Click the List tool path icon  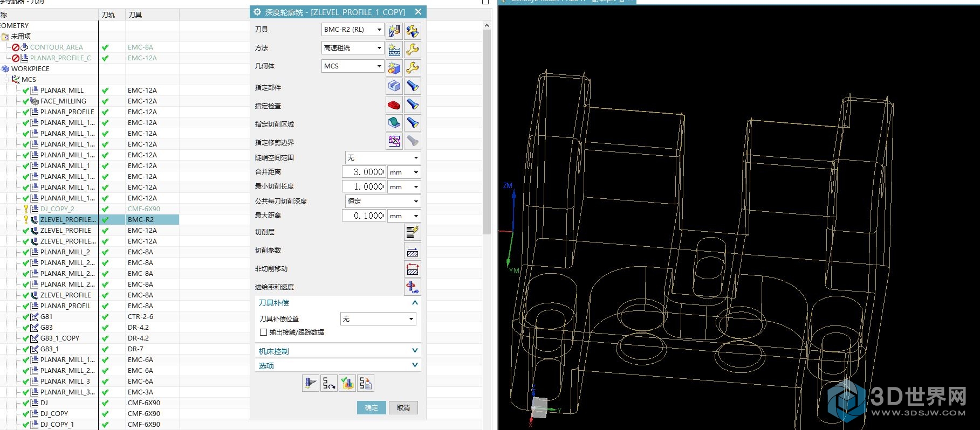366,383
